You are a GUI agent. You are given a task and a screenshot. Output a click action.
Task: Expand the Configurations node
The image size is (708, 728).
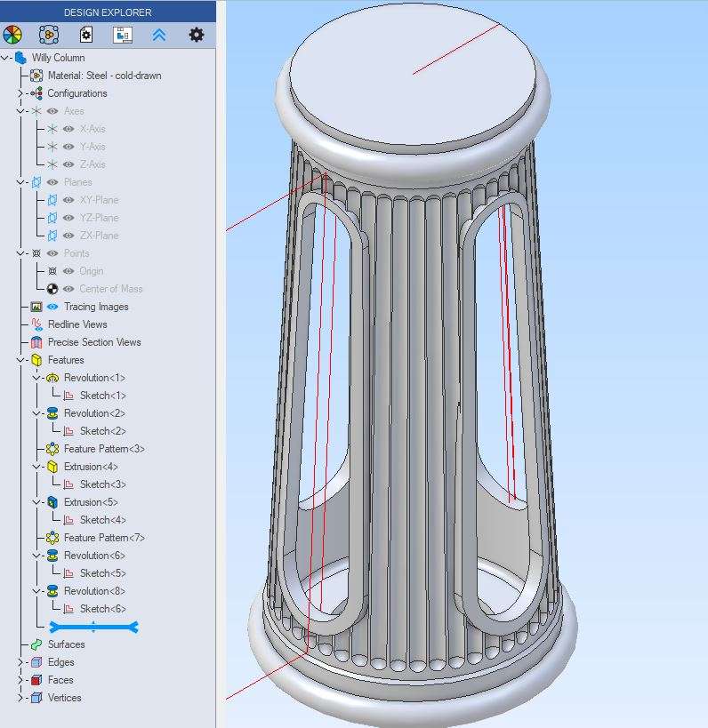pos(20,93)
